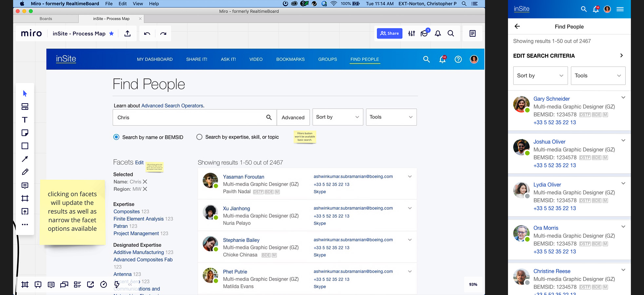Open Sort by dropdown in mobile panel
This screenshot has height=295, width=644.
(x=540, y=76)
